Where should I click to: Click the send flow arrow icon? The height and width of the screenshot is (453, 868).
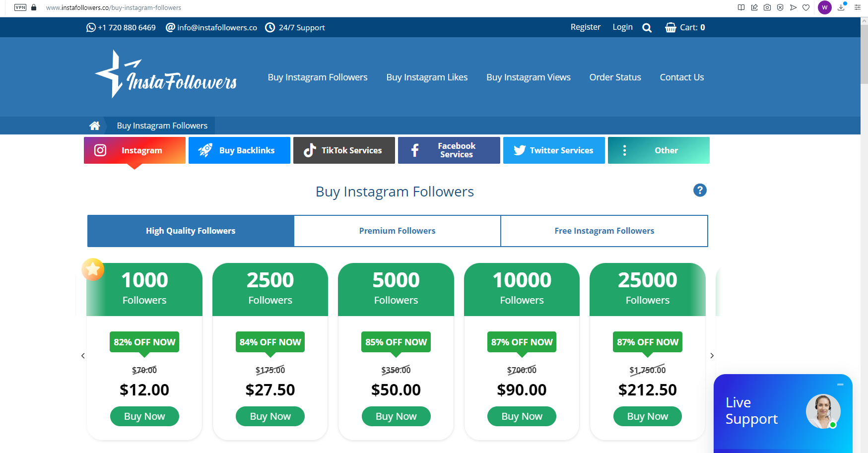(x=793, y=7)
